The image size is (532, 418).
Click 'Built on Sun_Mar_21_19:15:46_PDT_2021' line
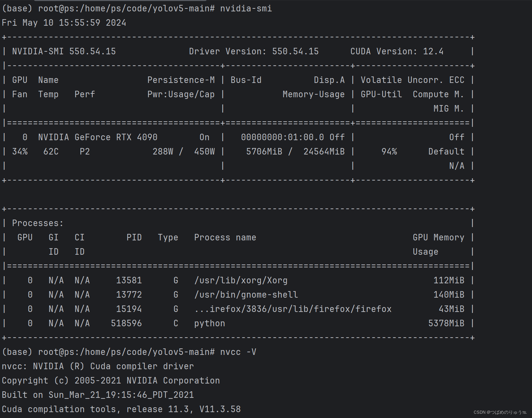click(x=98, y=395)
